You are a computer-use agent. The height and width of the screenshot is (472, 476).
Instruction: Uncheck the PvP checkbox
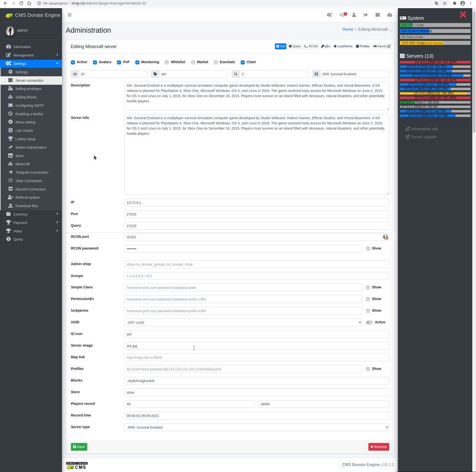coord(119,62)
